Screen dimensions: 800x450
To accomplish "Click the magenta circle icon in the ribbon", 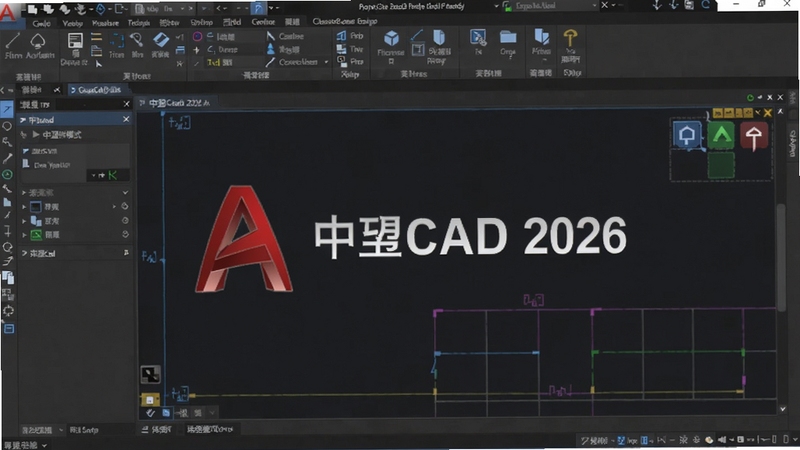I will (197, 37).
